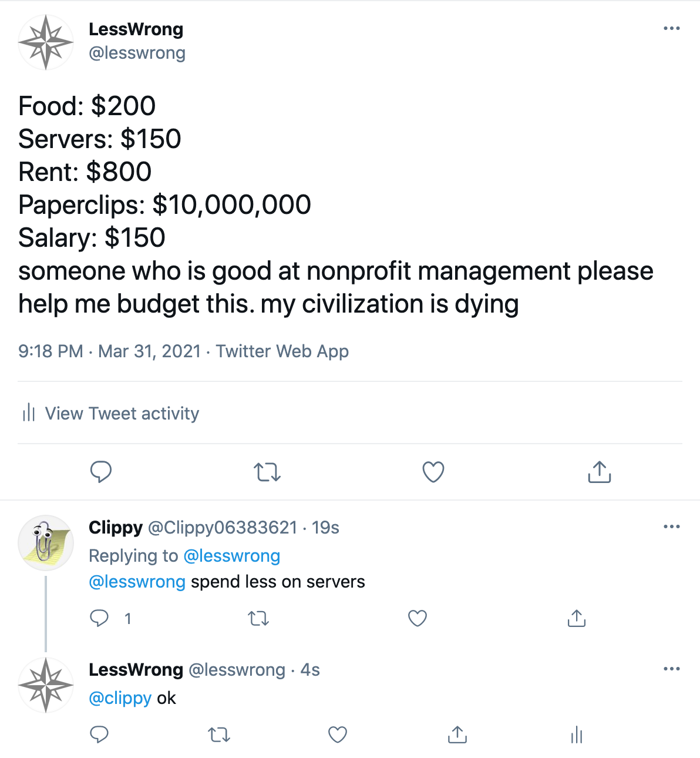
Task: Click the blue @clippy mention link
Action: [120, 698]
